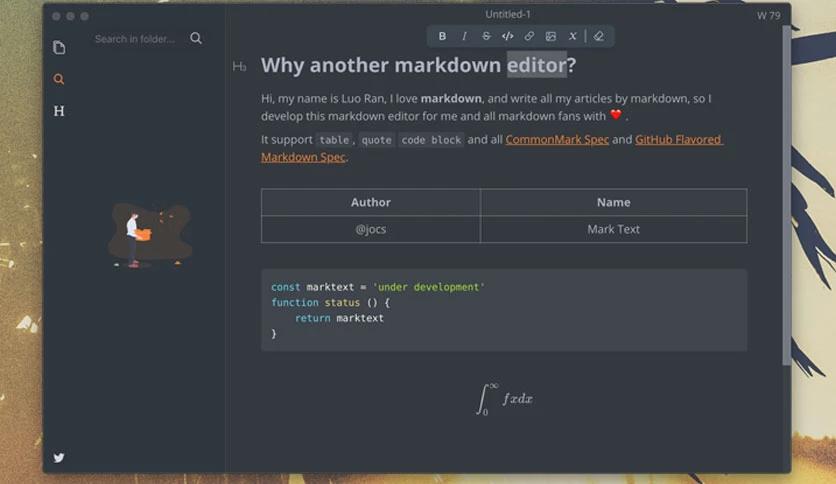Open the CommonMark Spec link
This screenshot has width=836, height=484.
point(557,140)
